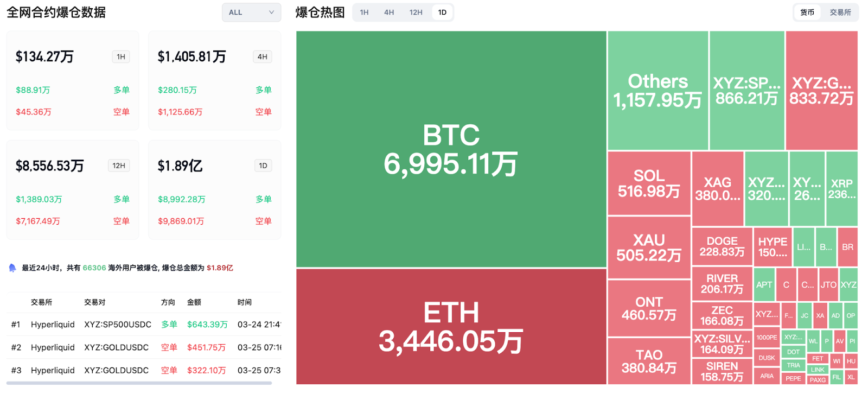The width and height of the screenshot is (868, 400).
Task: Click the 66306 liquidated users number
Action: click(94, 268)
